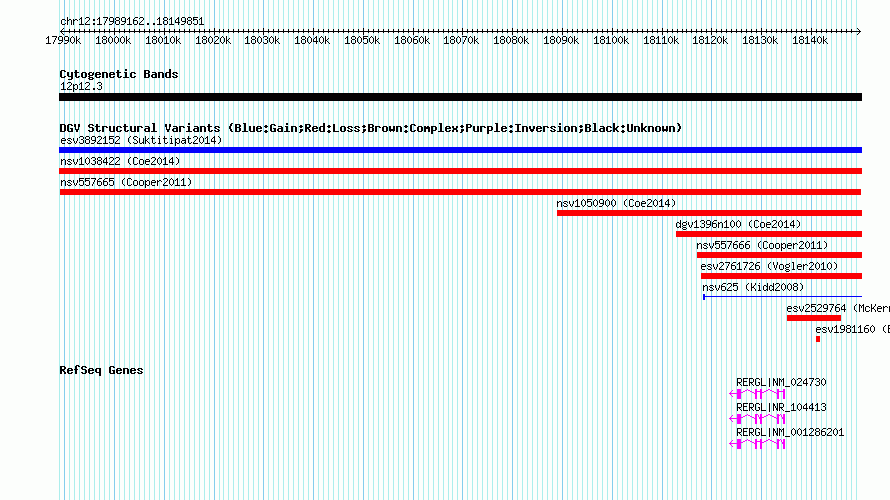This screenshot has width=890, height=500.
Task: Click the 18000k ruler position label
Action: click(113, 40)
